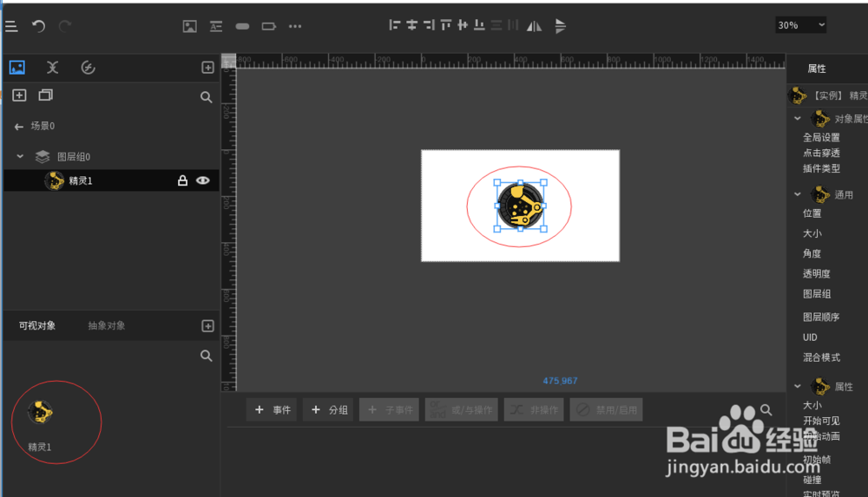Click the 子事件 sub-event button
This screenshot has width=868, height=497.
389,409
